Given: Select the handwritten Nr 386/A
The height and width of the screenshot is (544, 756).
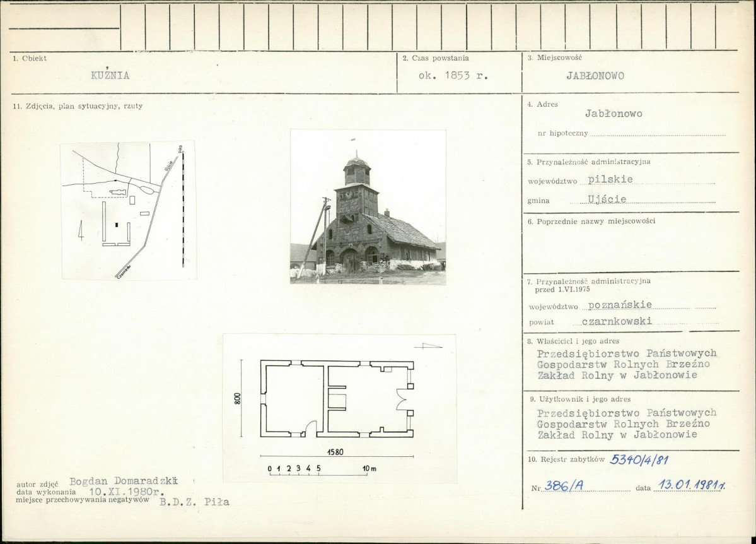Looking at the screenshot, I should (564, 487).
